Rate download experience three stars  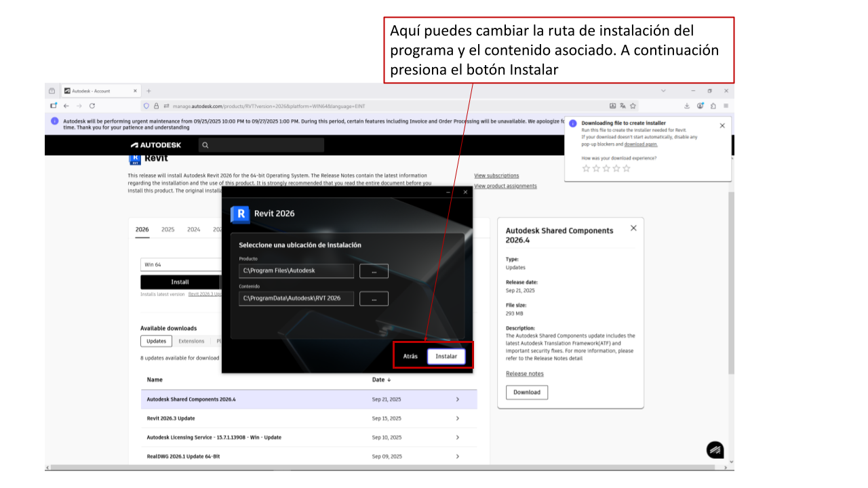pos(606,168)
